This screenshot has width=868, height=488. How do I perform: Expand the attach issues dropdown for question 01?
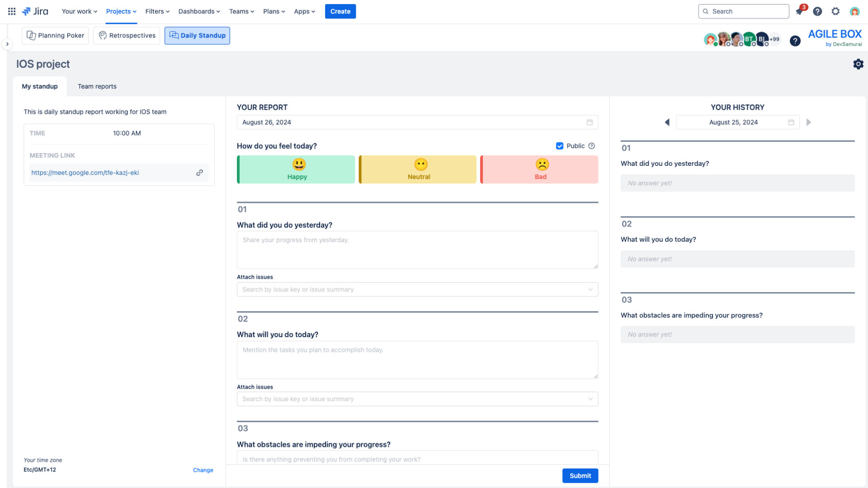(x=589, y=289)
